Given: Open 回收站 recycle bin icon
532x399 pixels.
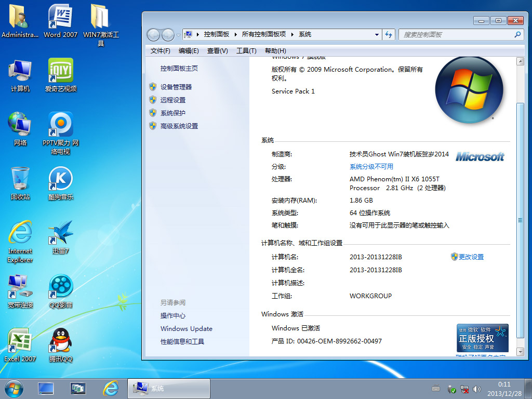Looking at the screenshot, I should 20,183.
